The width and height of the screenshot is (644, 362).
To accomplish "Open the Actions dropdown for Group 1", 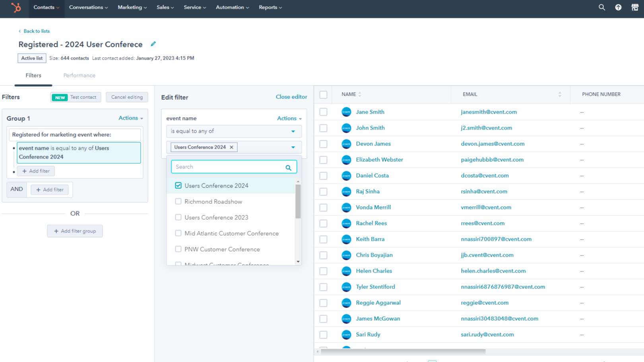I will point(130,118).
